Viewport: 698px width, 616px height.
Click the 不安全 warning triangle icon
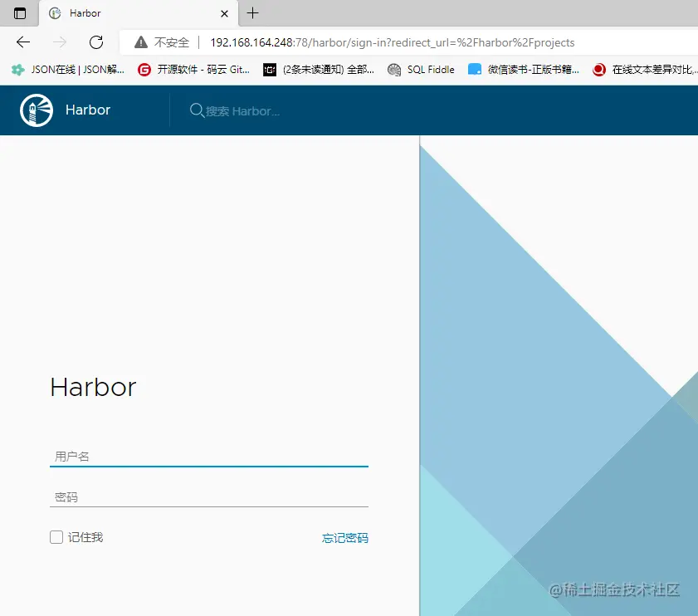(x=140, y=42)
